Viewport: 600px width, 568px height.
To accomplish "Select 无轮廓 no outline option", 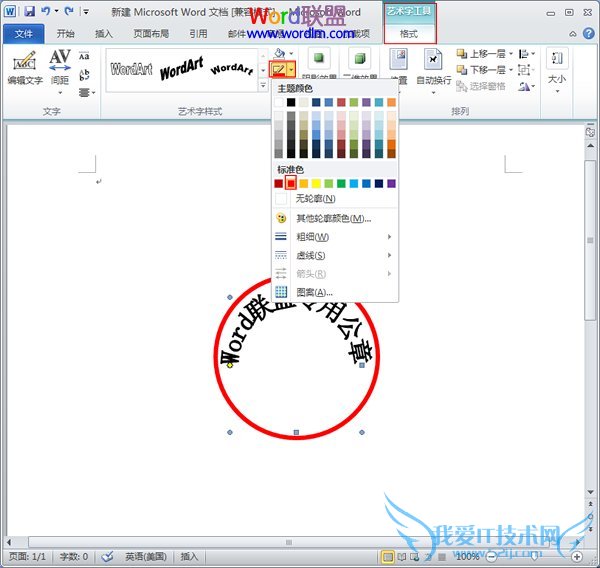I will [315, 199].
